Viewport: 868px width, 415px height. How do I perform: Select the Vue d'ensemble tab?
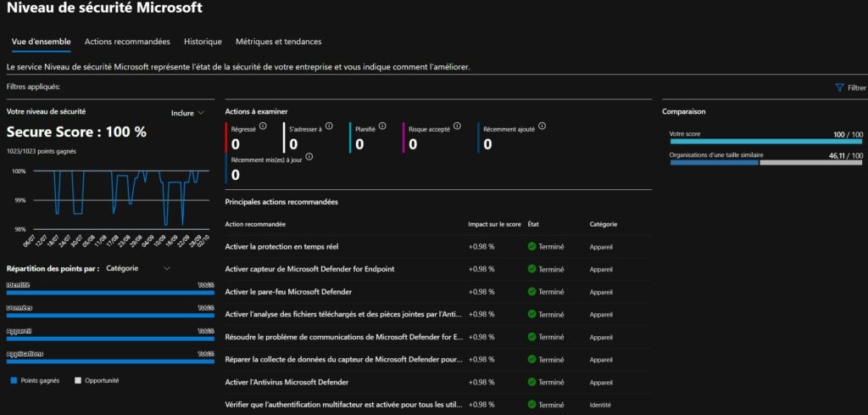pos(41,42)
